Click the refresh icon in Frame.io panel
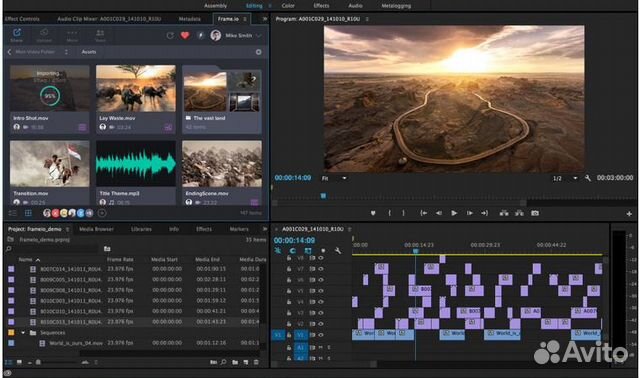The image size is (640, 378). (x=170, y=36)
